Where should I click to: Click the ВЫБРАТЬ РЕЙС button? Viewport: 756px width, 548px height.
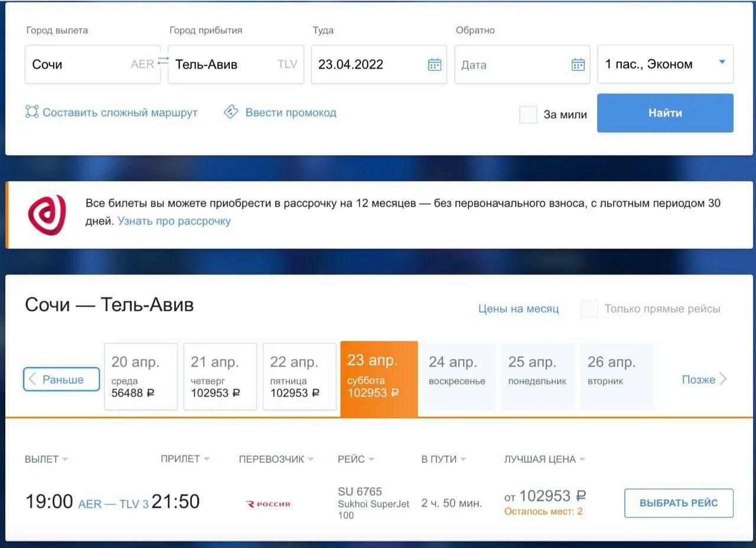pyautogui.click(x=679, y=503)
